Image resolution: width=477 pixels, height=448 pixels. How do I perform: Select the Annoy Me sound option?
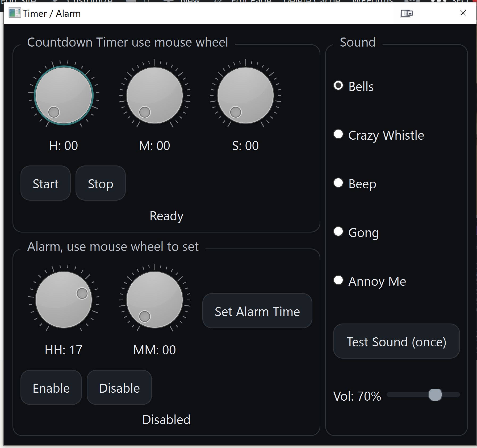coord(338,280)
